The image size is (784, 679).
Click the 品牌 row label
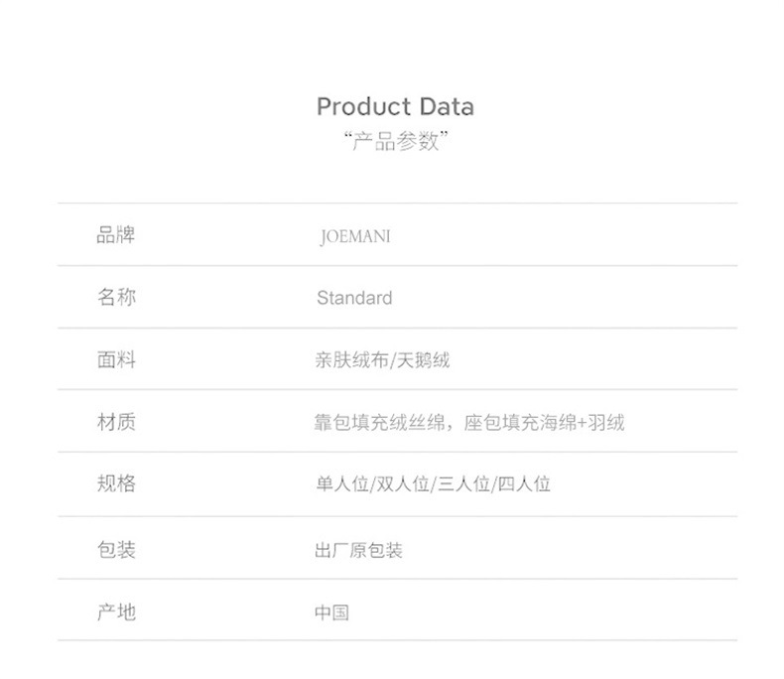point(116,234)
